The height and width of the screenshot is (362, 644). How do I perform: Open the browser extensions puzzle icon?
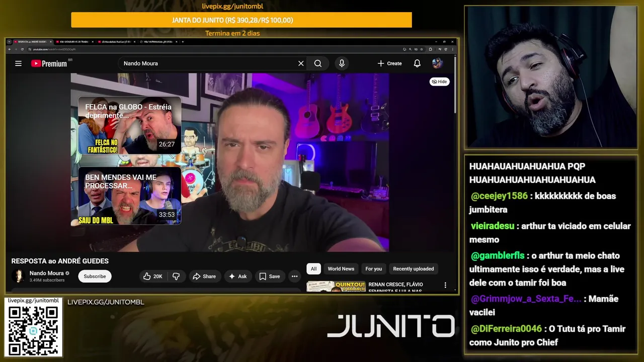coord(431,49)
